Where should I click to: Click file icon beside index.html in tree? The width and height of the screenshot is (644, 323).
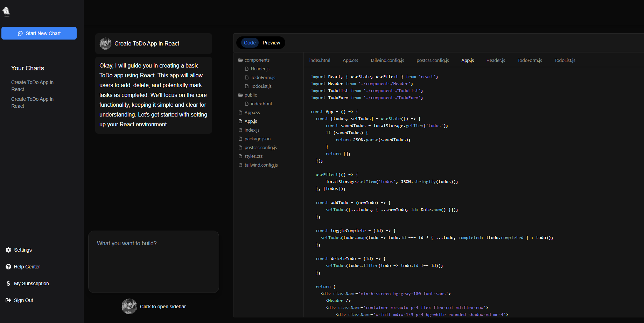[x=247, y=104]
